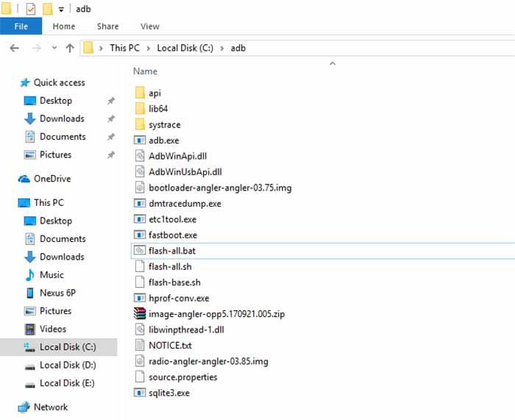Click the NOTICE.txt file name
The height and width of the screenshot is (420, 515).
[170, 346]
